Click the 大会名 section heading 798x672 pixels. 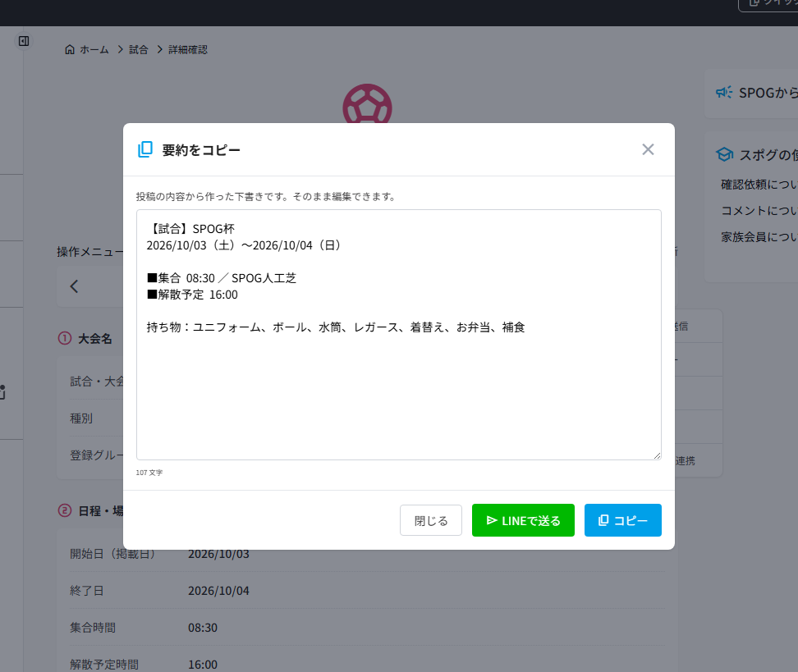tap(94, 339)
